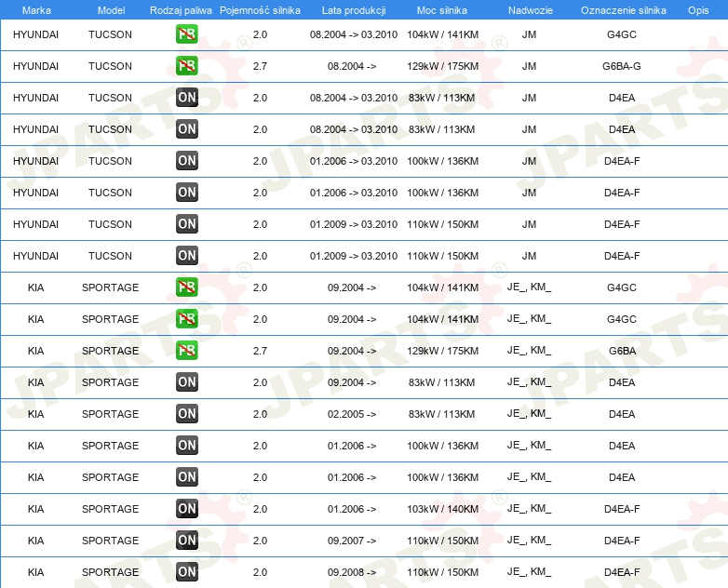728x588 pixels.
Task: Click 104kW / 141KM in the Hyundai Tucson row
Action: 442,34
